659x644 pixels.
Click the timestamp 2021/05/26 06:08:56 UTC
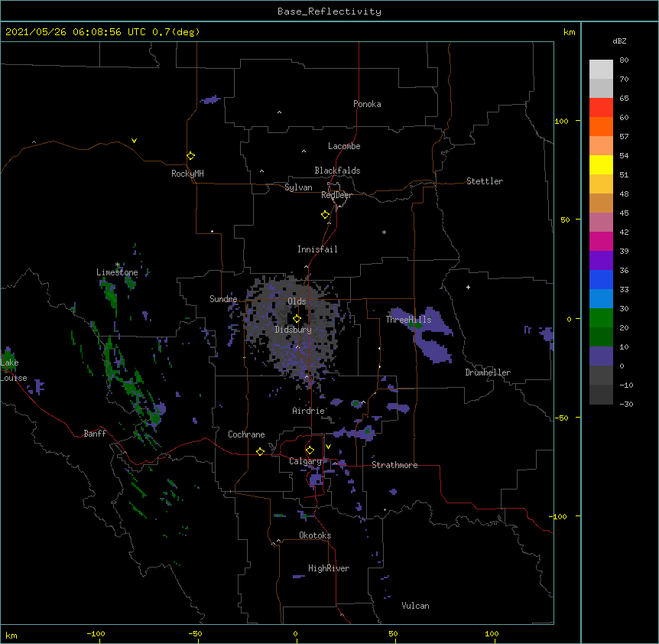point(75,32)
